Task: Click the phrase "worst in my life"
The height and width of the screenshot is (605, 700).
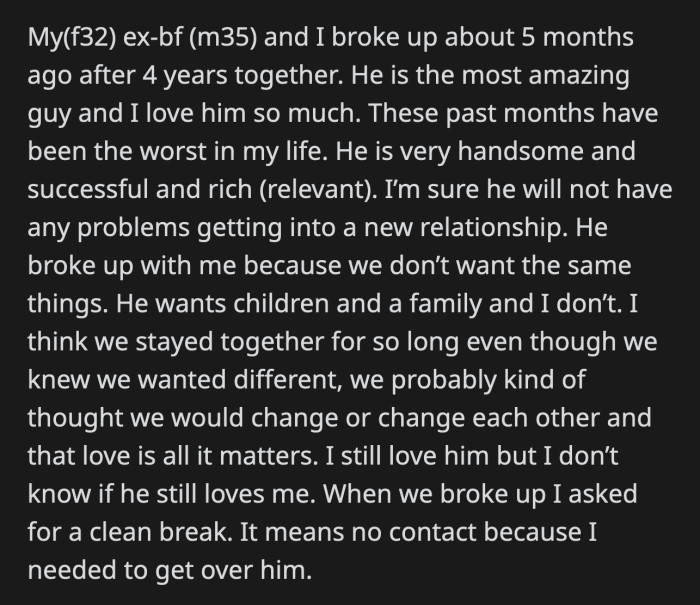Action: pyautogui.click(x=231, y=152)
